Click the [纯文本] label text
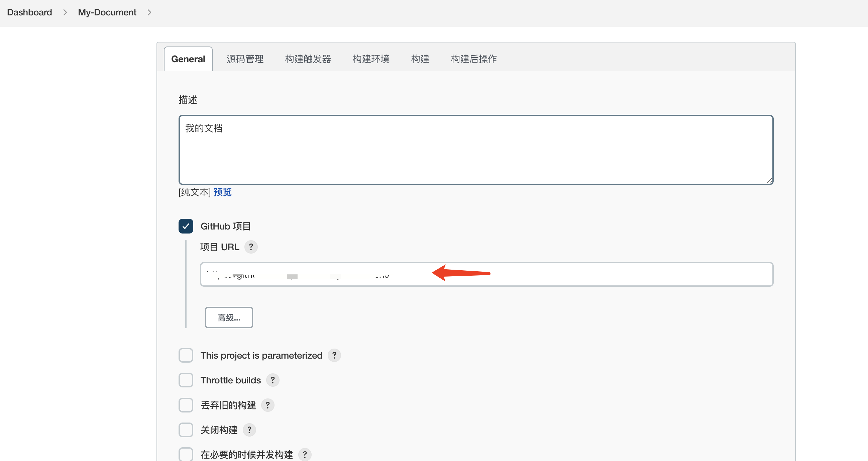 pos(195,192)
